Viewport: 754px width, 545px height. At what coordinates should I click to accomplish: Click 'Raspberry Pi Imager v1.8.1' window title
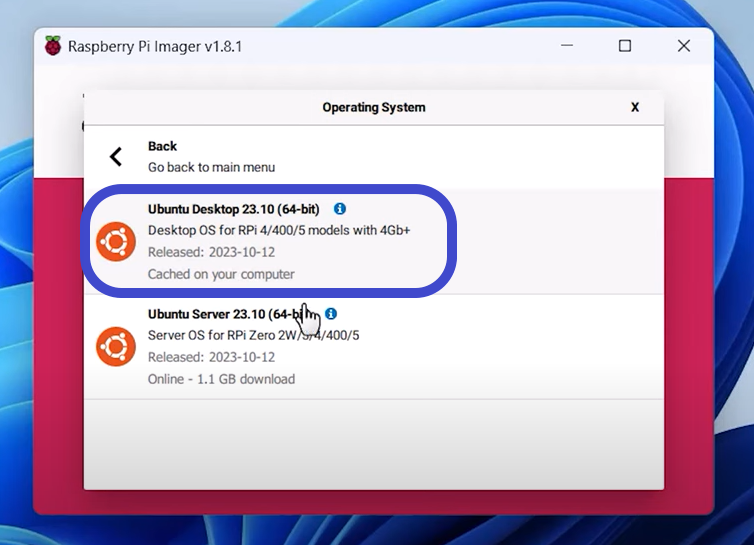click(155, 47)
